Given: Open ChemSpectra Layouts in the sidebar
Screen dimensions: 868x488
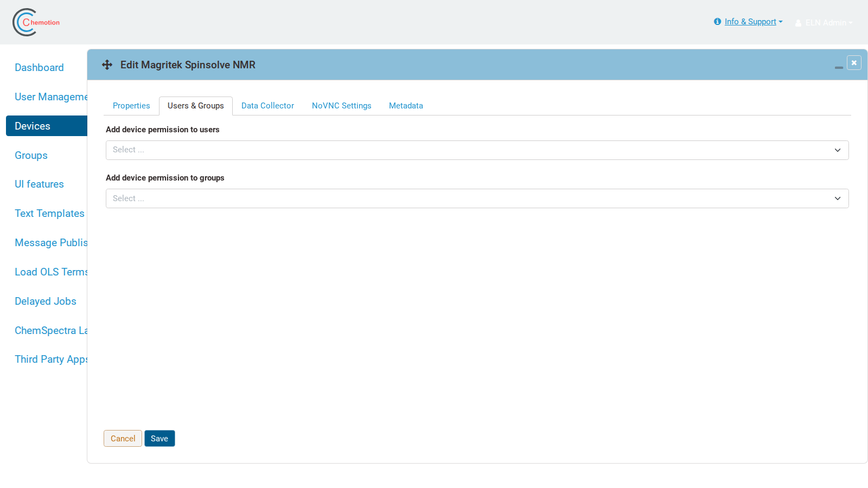Looking at the screenshot, I should [x=51, y=331].
